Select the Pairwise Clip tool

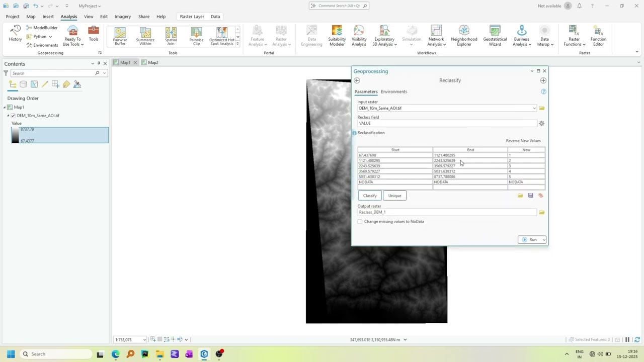(x=196, y=36)
